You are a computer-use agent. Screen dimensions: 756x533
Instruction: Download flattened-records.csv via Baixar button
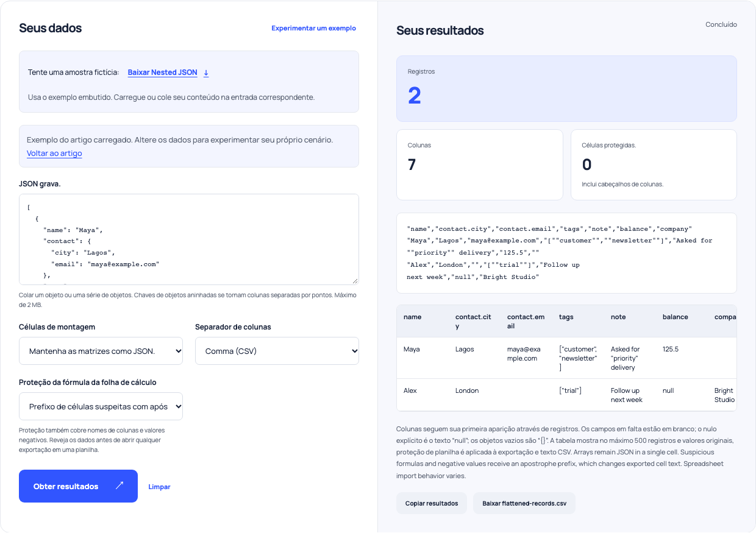(x=524, y=503)
